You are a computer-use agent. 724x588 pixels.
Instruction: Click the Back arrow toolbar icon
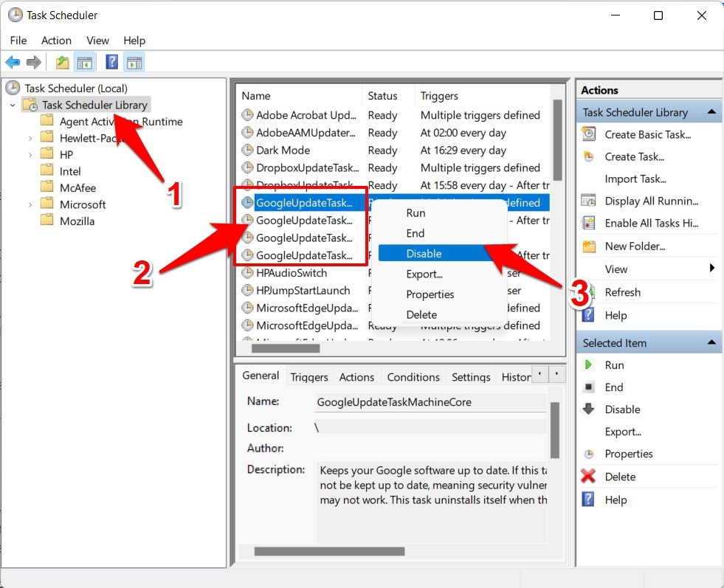coord(13,62)
